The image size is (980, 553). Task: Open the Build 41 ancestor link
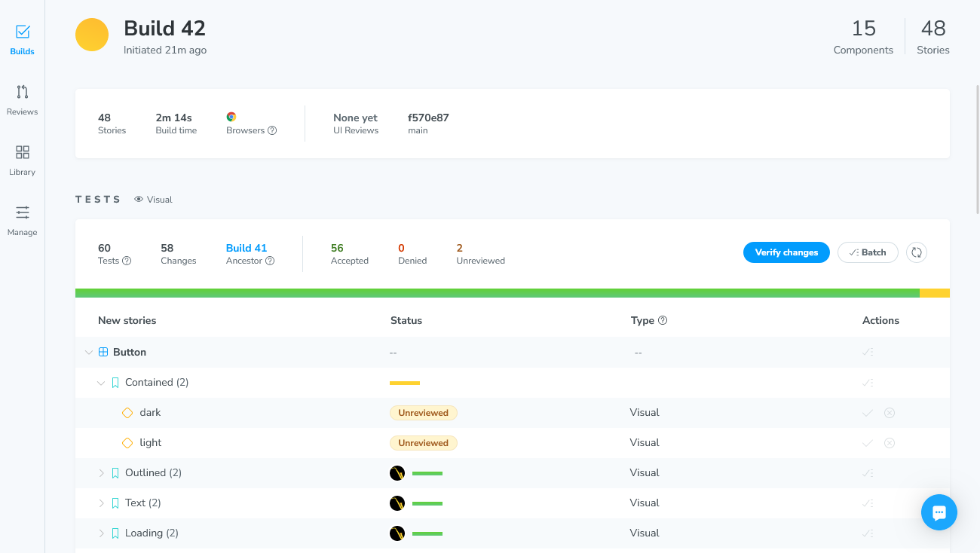[x=247, y=248]
